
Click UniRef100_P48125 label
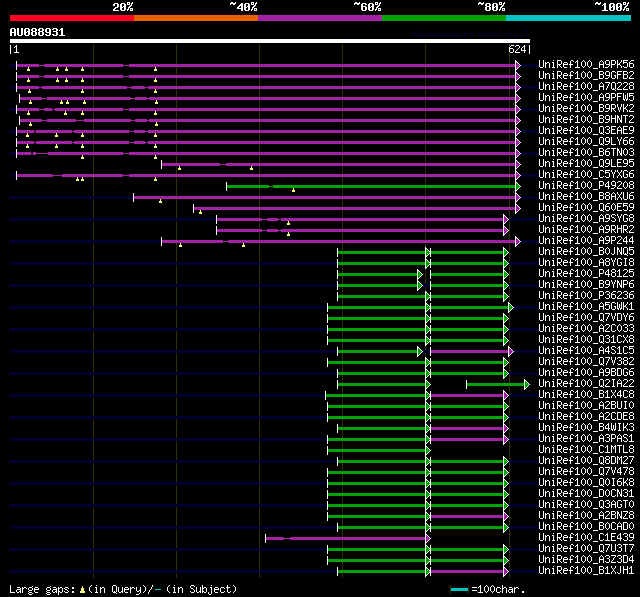(586, 274)
